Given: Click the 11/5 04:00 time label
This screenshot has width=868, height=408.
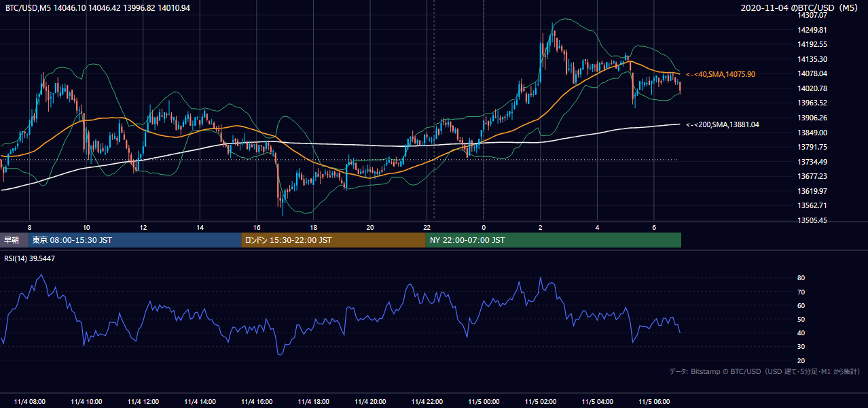Looking at the screenshot, I should 597,401.
